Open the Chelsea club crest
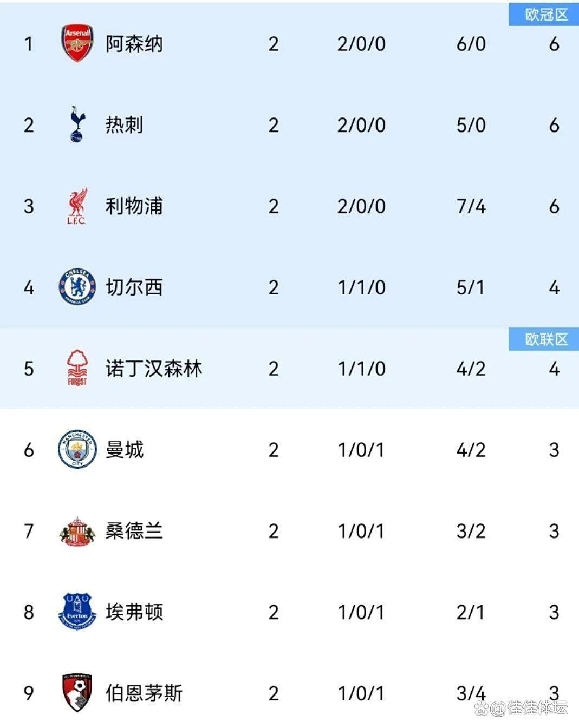 [77, 287]
